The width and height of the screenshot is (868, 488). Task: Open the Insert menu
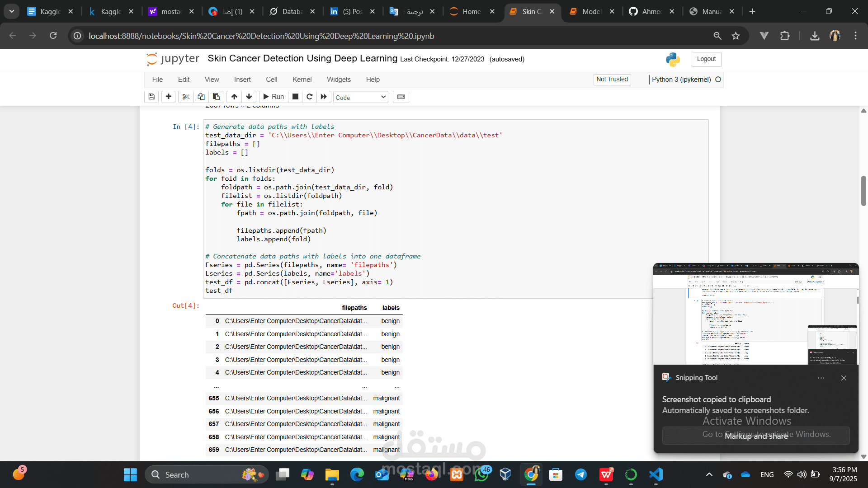242,80
